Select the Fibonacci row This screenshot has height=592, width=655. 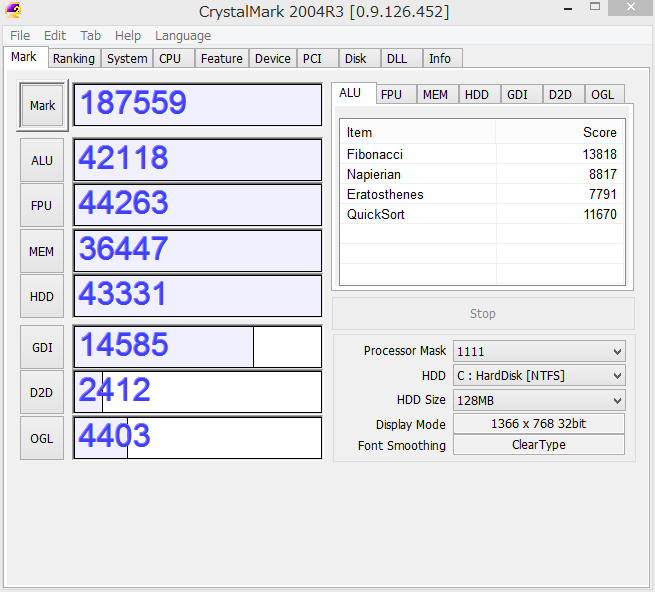click(x=482, y=154)
